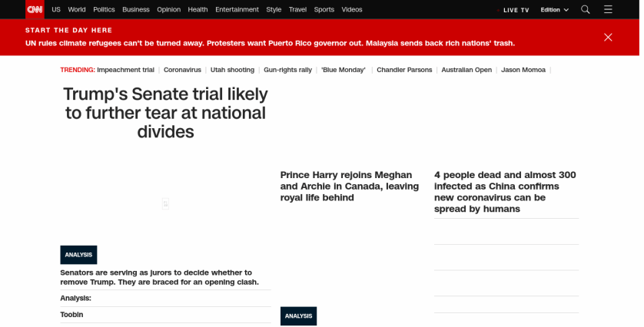The image size is (644, 327).
Task: Read the Prince Harry rejoins Meghan story
Action: [x=350, y=187]
